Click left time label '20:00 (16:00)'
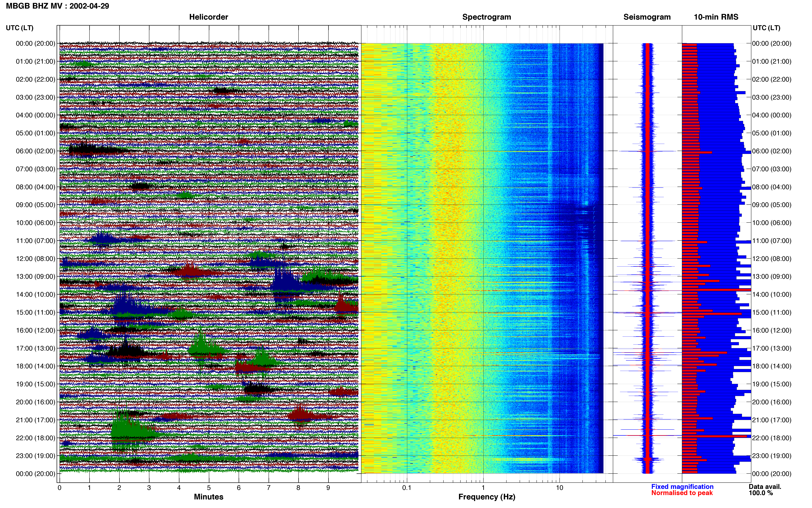This screenshot has height=508, width=812. (x=36, y=402)
